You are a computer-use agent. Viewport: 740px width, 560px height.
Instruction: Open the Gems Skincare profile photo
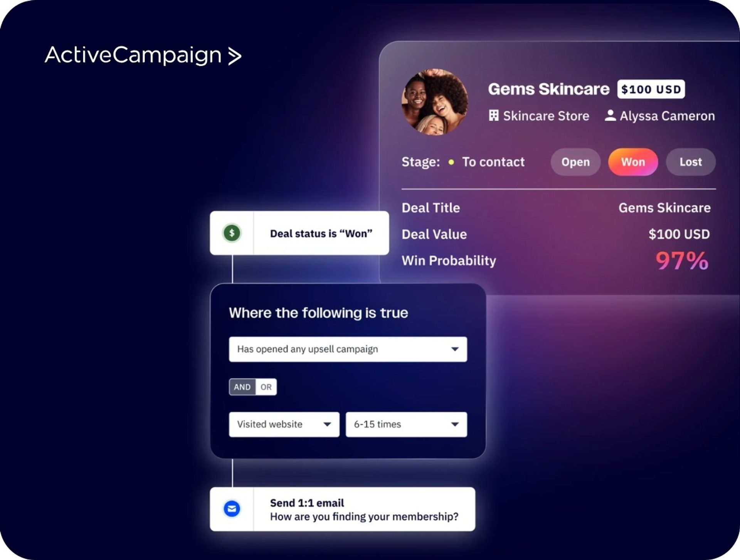pos(435,102)
